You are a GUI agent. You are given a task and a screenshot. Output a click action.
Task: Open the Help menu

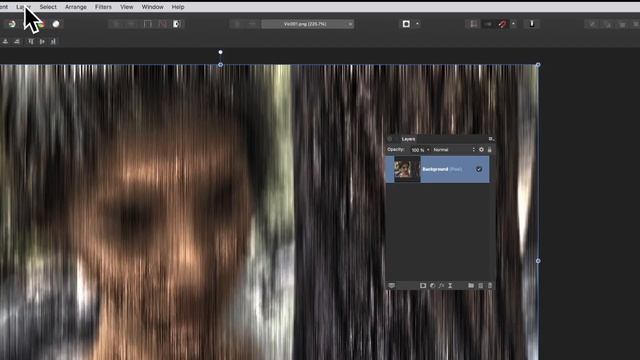pos(178,7)
